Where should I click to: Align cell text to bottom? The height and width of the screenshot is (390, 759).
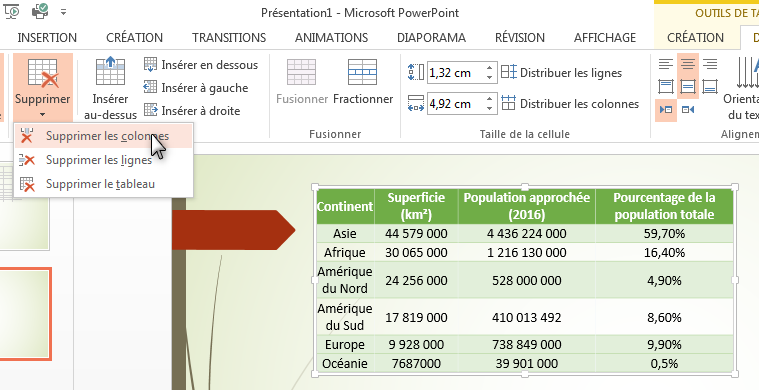pos(710,87)
